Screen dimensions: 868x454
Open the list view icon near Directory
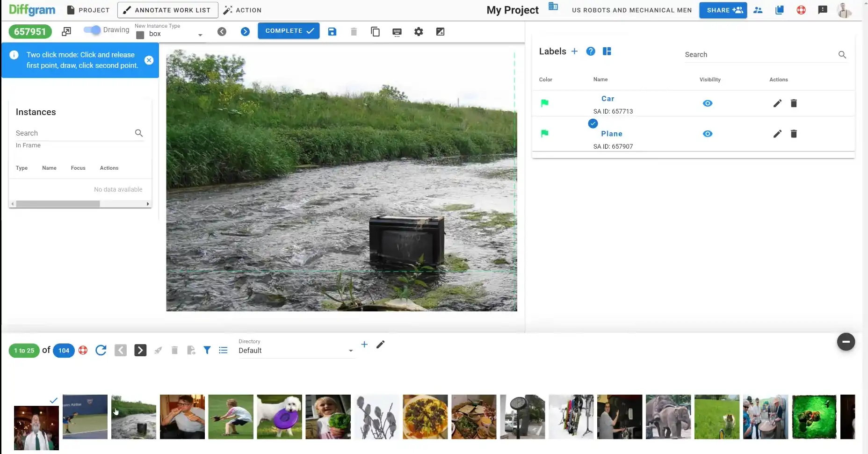click(x=223, y=350)
